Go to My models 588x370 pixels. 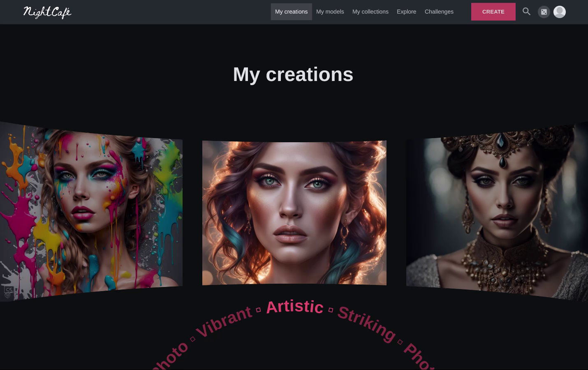(330, 12)
